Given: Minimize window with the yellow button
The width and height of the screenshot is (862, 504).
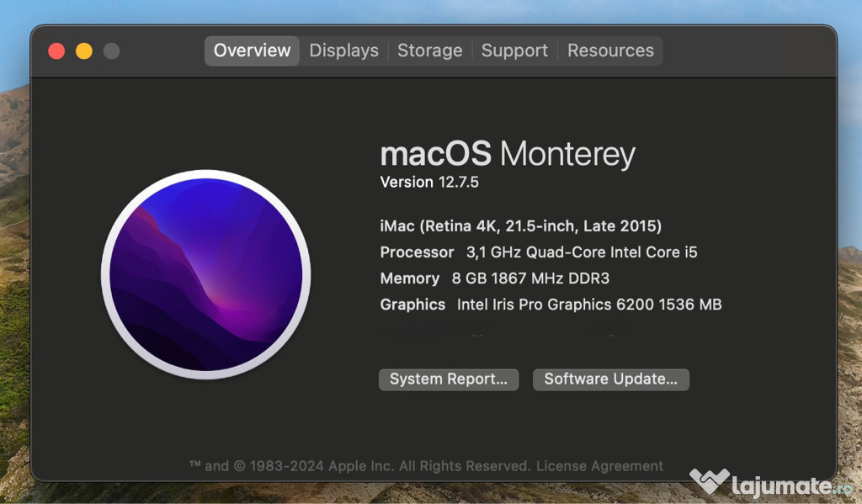Looking at the screenshot, I should [84, 51].
